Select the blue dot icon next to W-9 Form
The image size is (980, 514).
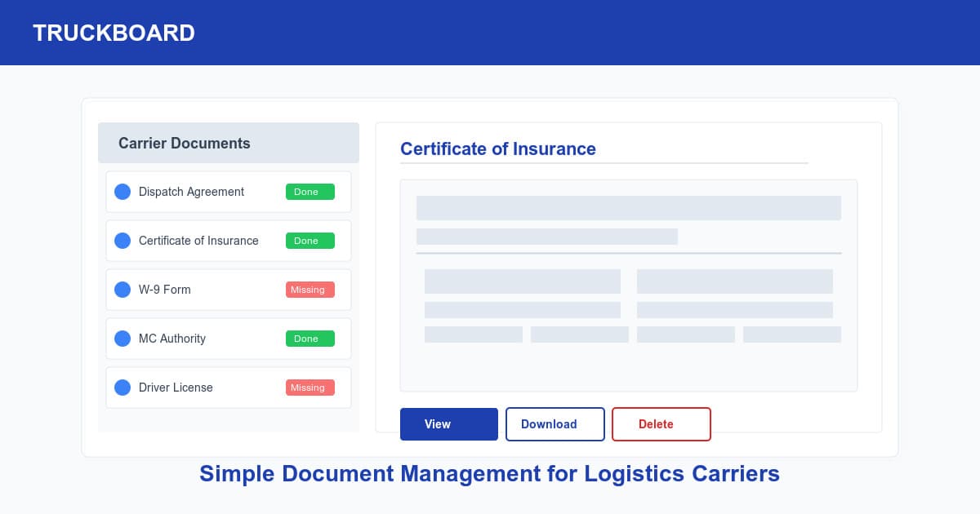tap(122, 290)
